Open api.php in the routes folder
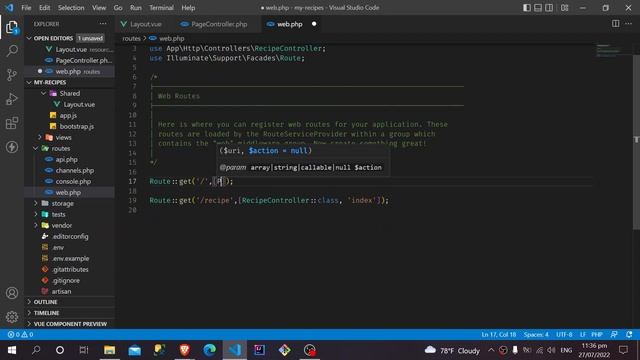Screen dimensions: 640x360 point(67,159)
